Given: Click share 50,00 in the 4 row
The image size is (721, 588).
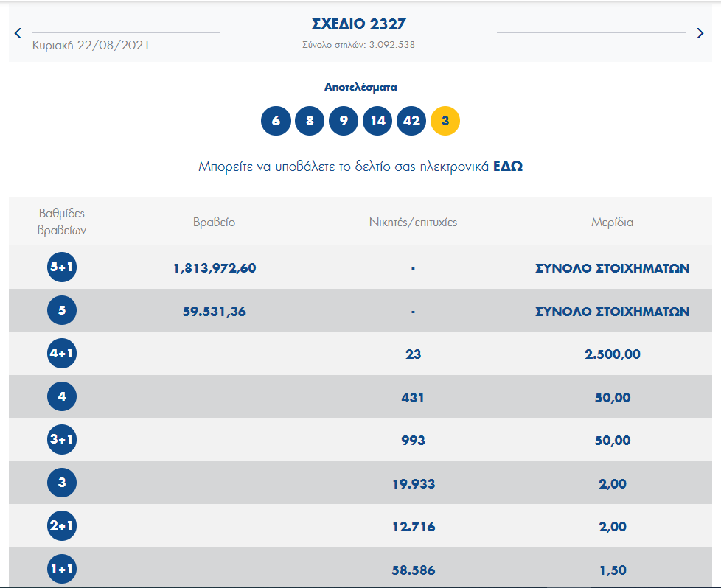Looking at the screenshot, I should [x=613, y=398].
